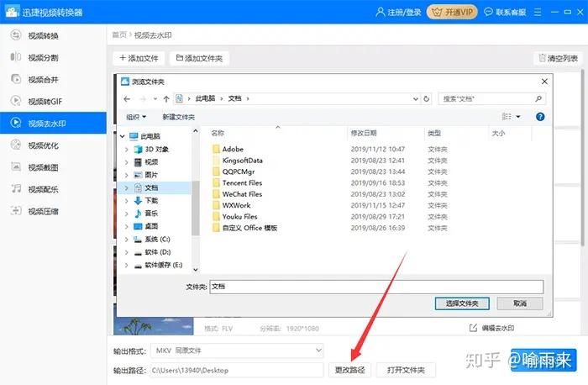Screen dimensions: 588x385
Task: Click 新建文件夹 in dialog toolbar
Action: (178, 117)
